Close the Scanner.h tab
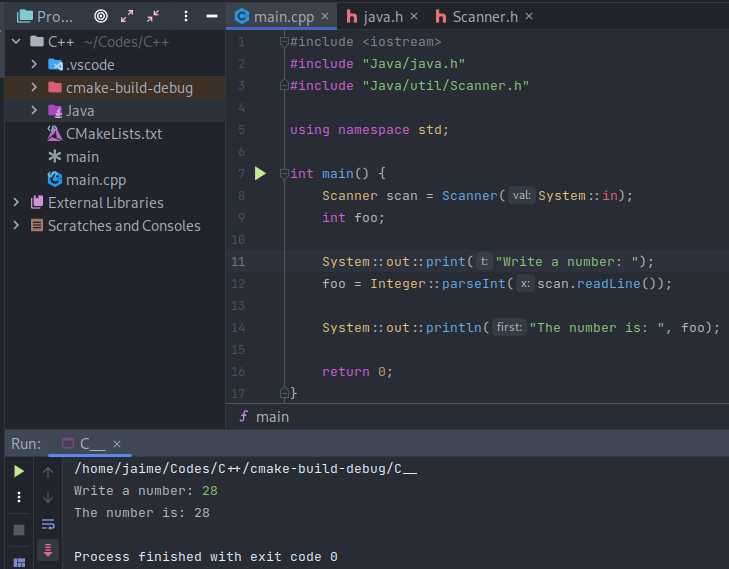 tap(529, 16)
